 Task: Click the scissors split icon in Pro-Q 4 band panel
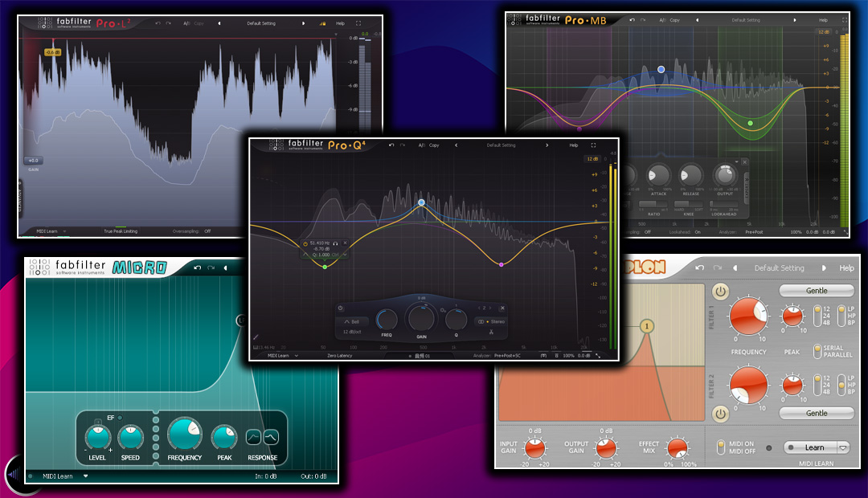coord(491,332)
